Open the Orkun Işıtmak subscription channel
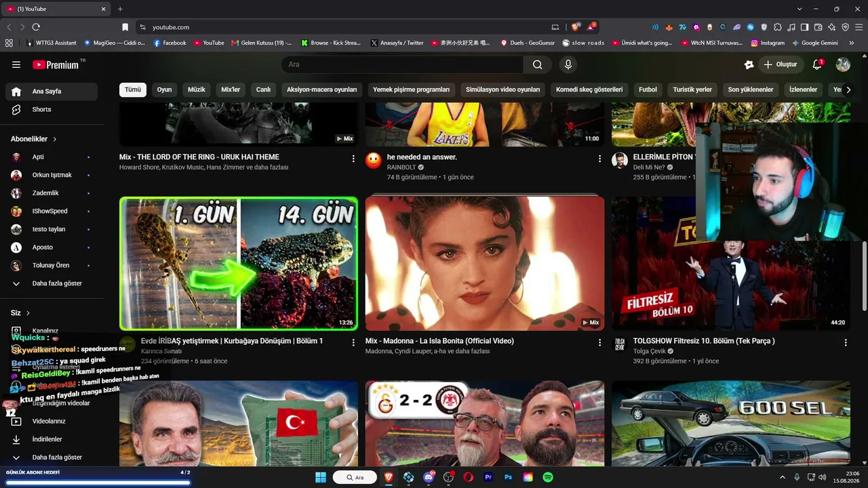Screen dimensions: 868x488 click(x=52, y=175)
